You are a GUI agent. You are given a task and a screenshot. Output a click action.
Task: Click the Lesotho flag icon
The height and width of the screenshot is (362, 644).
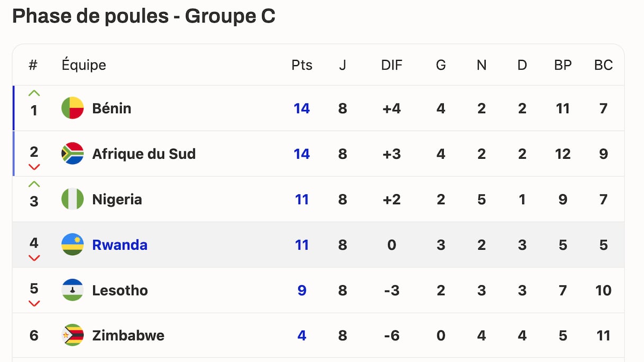pyautogui.click(x=73, y=290)
